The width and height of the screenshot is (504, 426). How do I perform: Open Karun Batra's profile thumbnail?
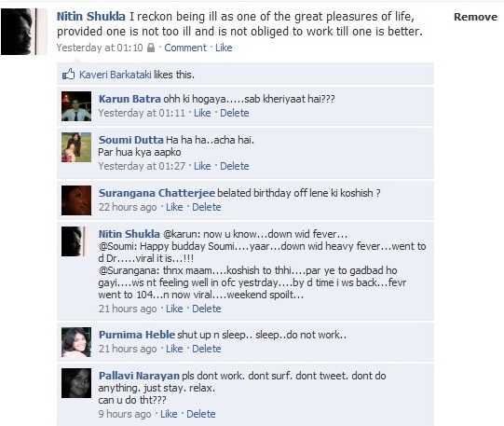pos(76,106)
